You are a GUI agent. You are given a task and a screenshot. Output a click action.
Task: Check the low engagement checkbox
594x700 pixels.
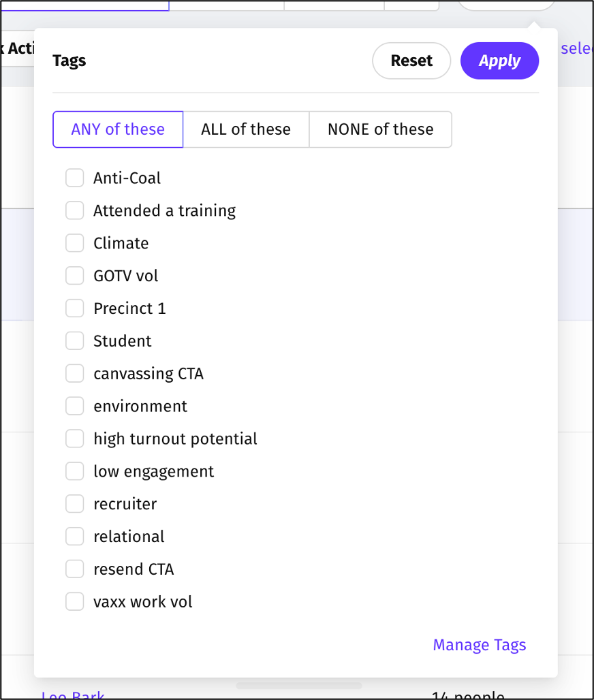pos(74,471)
